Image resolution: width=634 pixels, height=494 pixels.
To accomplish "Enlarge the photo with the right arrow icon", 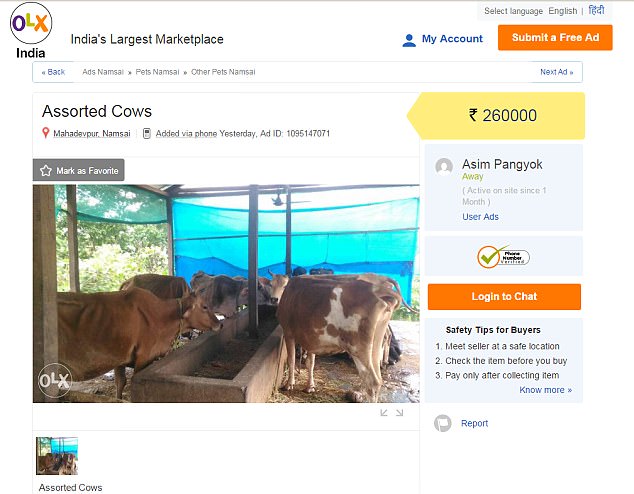I will (399, 412).
